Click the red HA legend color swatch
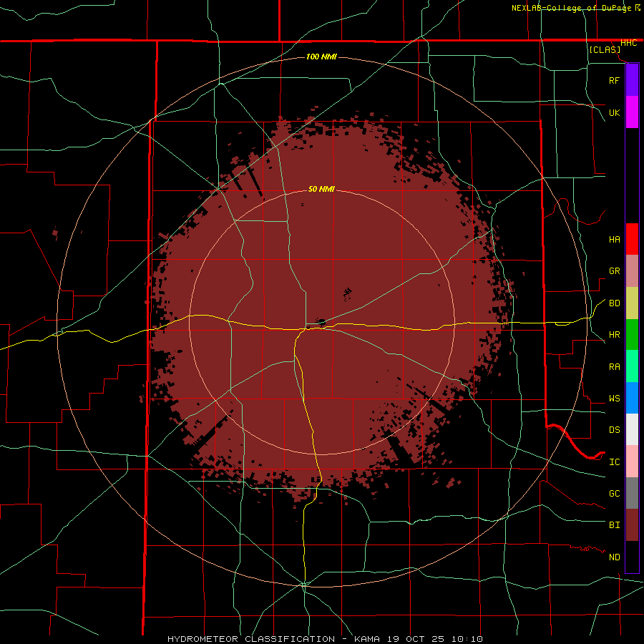 click(x=632, y=239)
